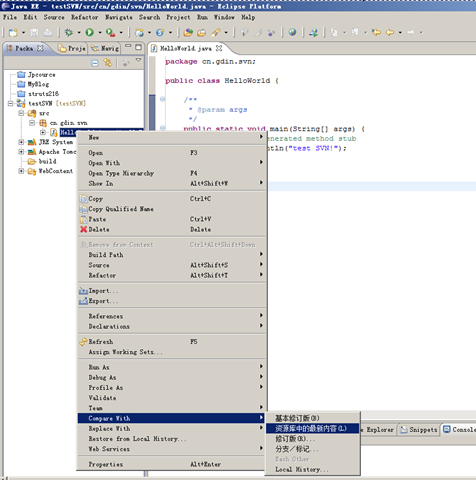
Task: Click the Search flashlight toolbar icon
Action: pyautogui.click(x=215, y=32)
